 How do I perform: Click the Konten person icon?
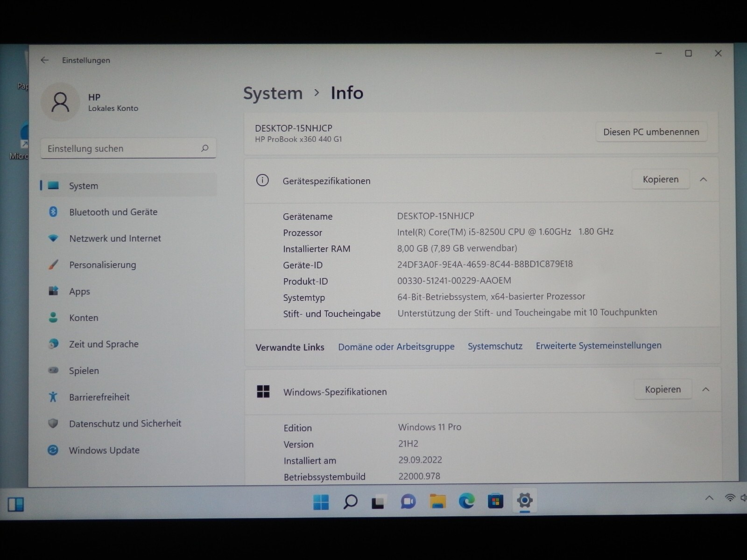point(53,318)
